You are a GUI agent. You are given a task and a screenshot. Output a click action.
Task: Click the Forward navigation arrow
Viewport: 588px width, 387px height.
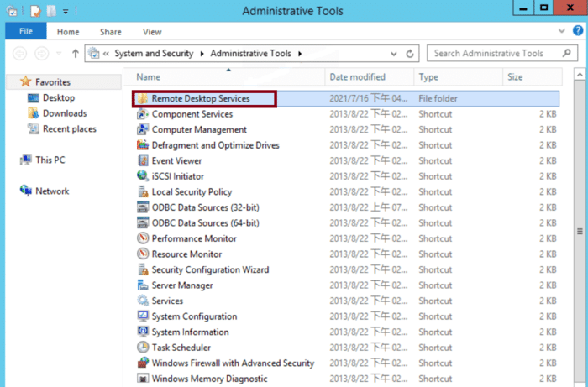pyautogui.click(x=42, y=54)
